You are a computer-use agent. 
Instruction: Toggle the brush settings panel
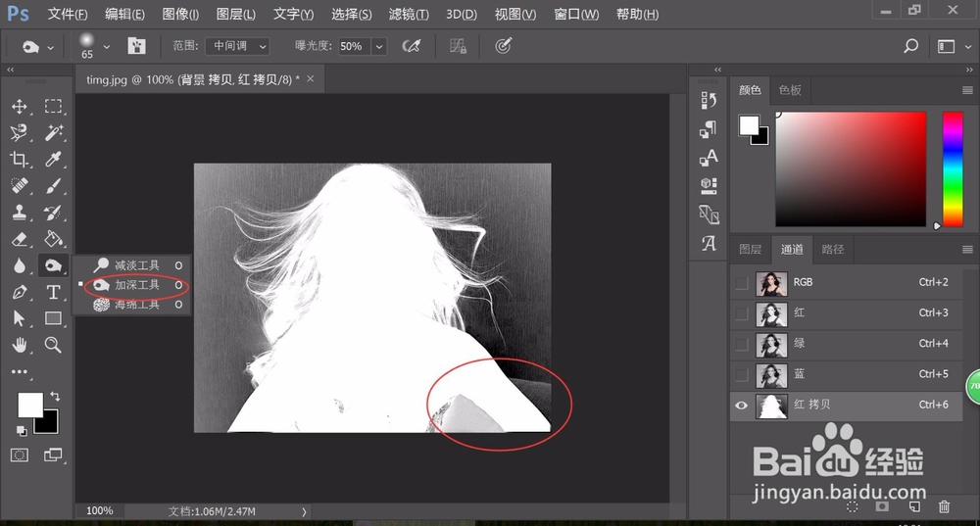tap(137, 46)
